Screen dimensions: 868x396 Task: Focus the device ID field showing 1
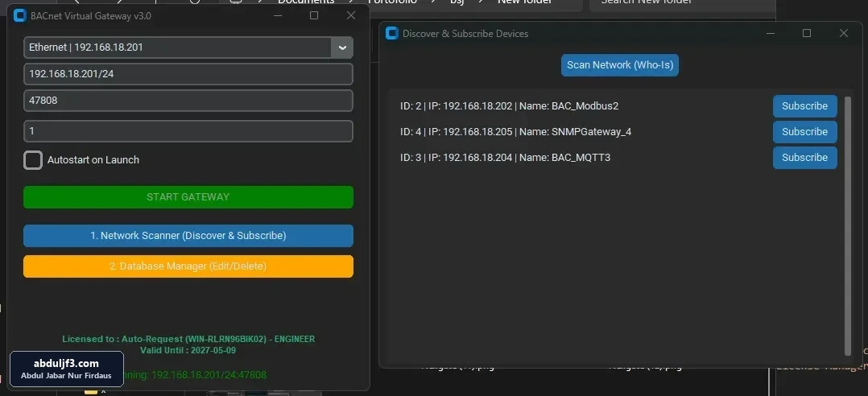pyautogui.click(x=188, y=131)
